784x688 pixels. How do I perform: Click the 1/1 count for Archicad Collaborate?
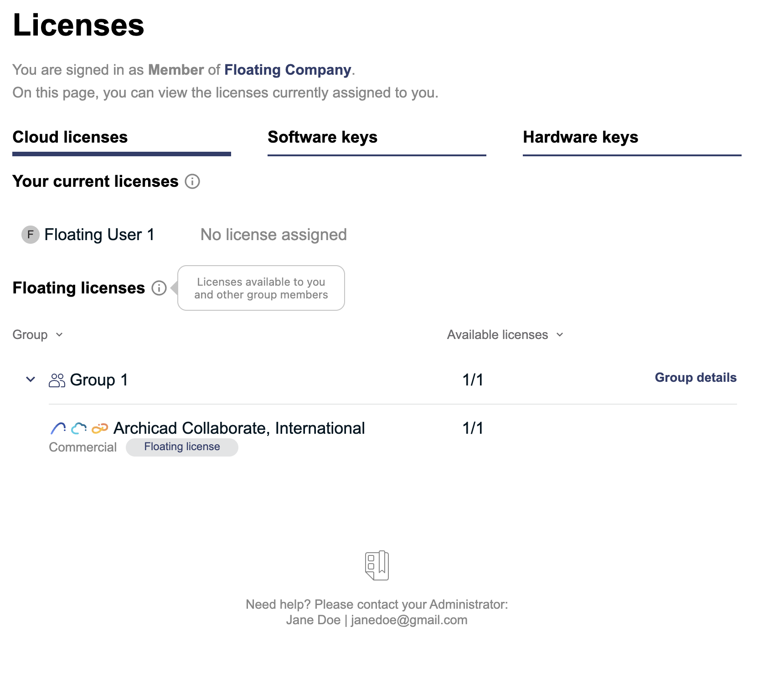(473, 428)
